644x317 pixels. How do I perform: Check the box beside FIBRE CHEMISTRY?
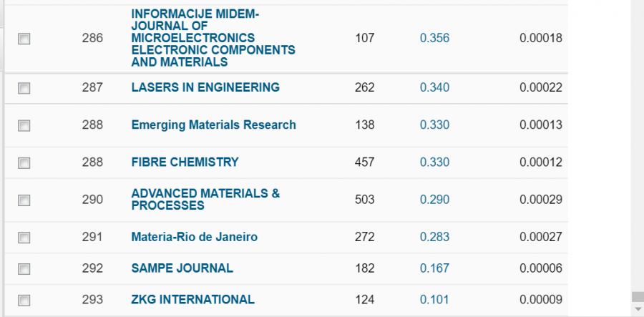[24, 163]
